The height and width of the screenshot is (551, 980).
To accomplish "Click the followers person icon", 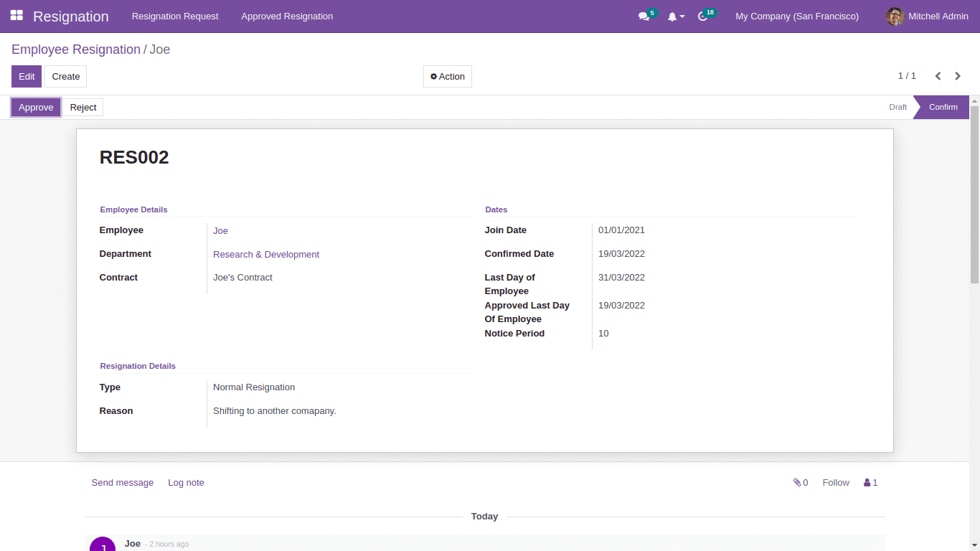I will tap(867, 482).
